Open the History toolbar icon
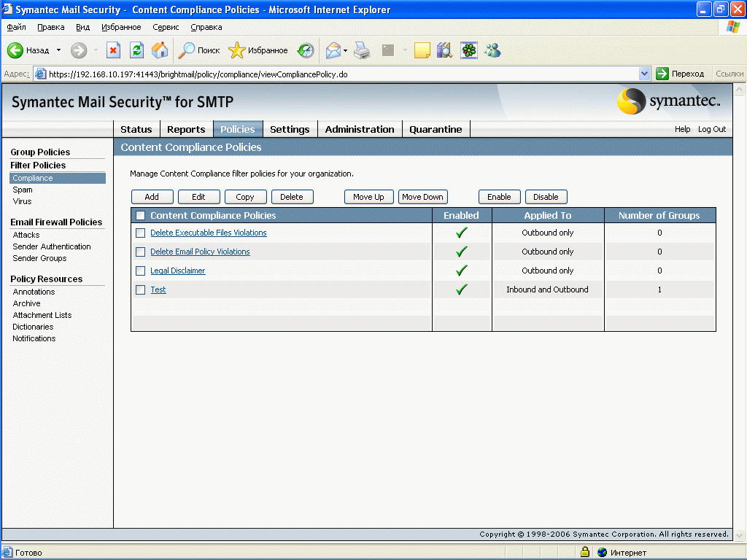Viewport: 747px width, 560px height. click(x=306, y=50)
